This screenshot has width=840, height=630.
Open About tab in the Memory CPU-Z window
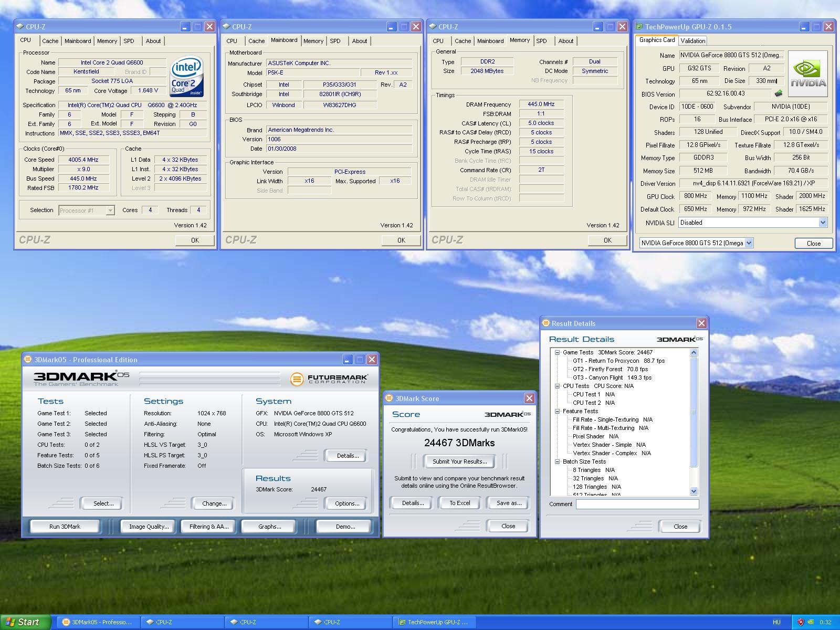566,41
